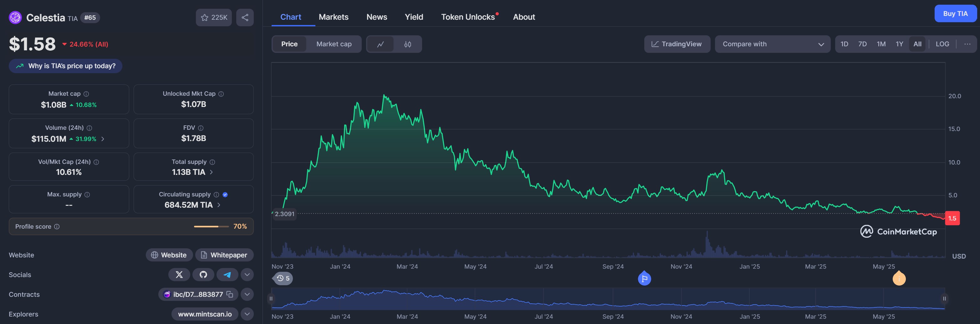Open the X (Twitter) social link
Screen dimensions: 980x324
tap(179, 275)
